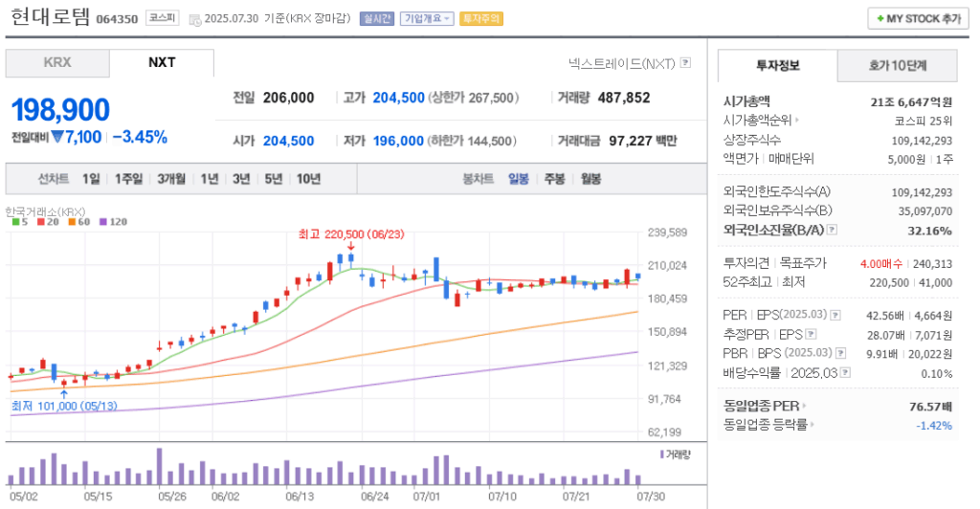Click the 4.00매수 investment opinion
Screen dimensions: 980x509
881,264
